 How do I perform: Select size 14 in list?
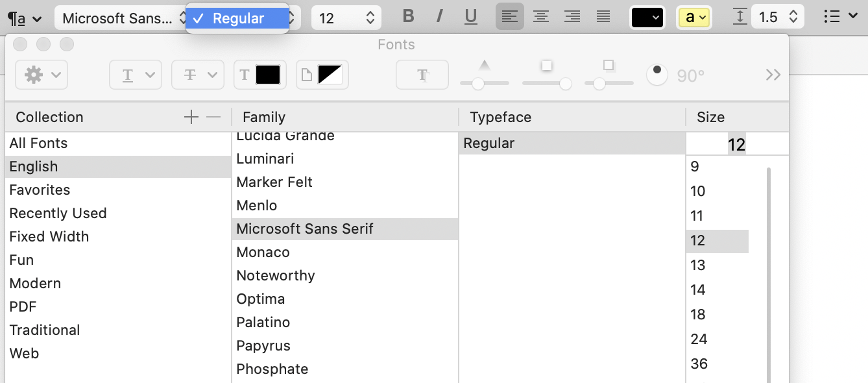(717, 290)
